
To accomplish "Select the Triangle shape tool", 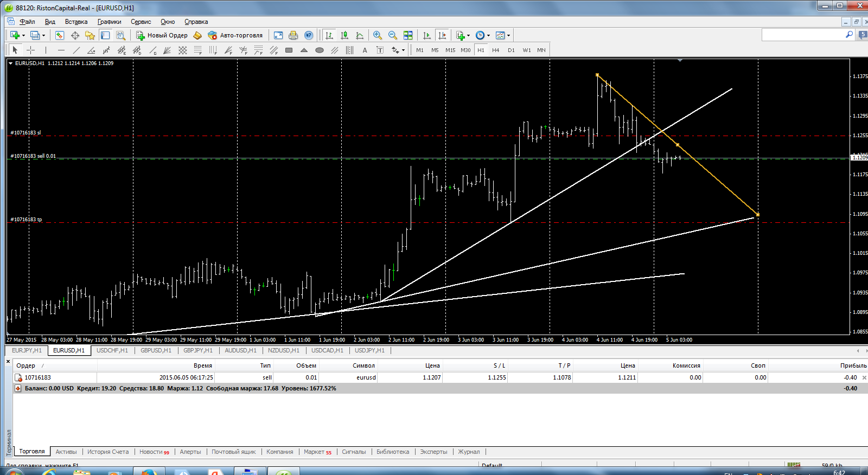I will coord(304,50).
